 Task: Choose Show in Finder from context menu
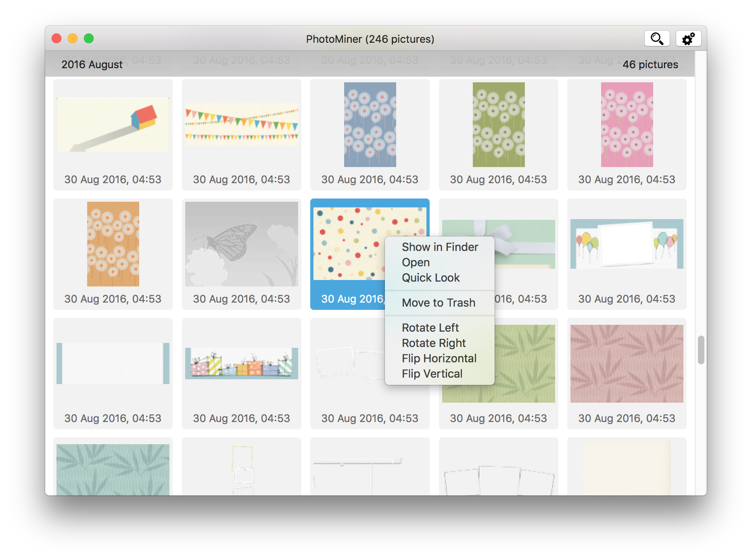(440, 247)
